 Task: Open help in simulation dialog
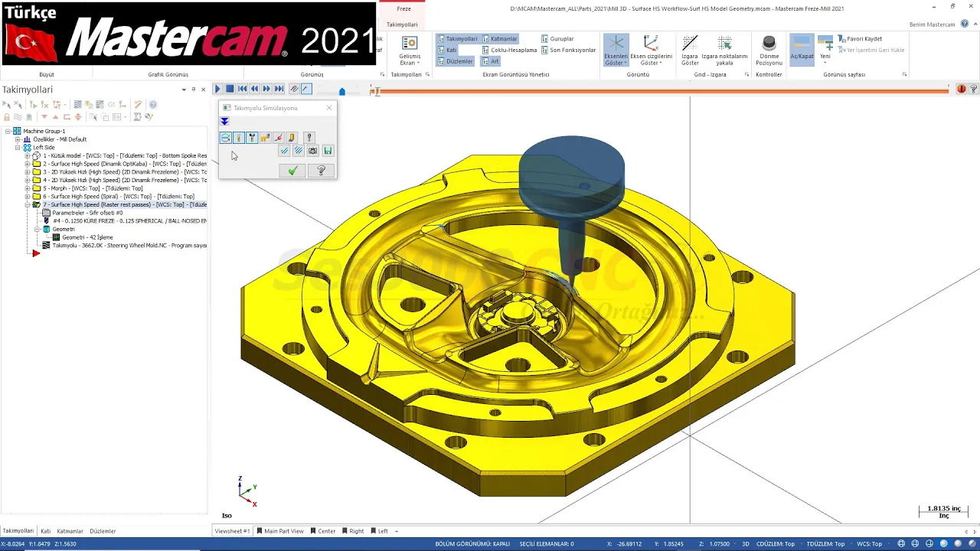(322, 171)
